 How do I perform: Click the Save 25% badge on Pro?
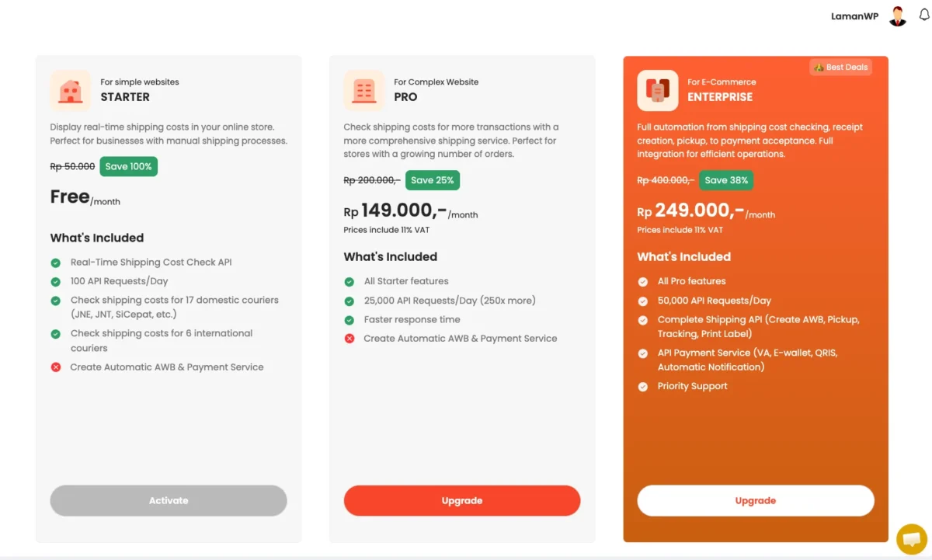point(433,179)
